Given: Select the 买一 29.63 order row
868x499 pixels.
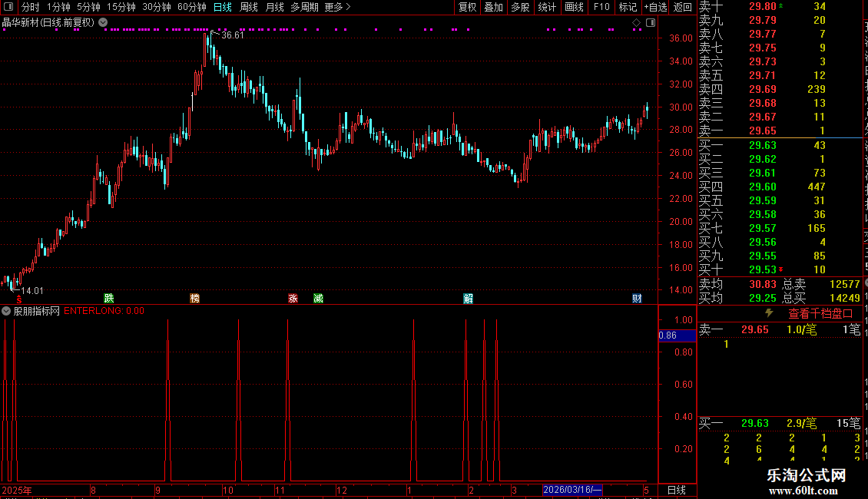Looking at the screenshot, I should [780, 145].
